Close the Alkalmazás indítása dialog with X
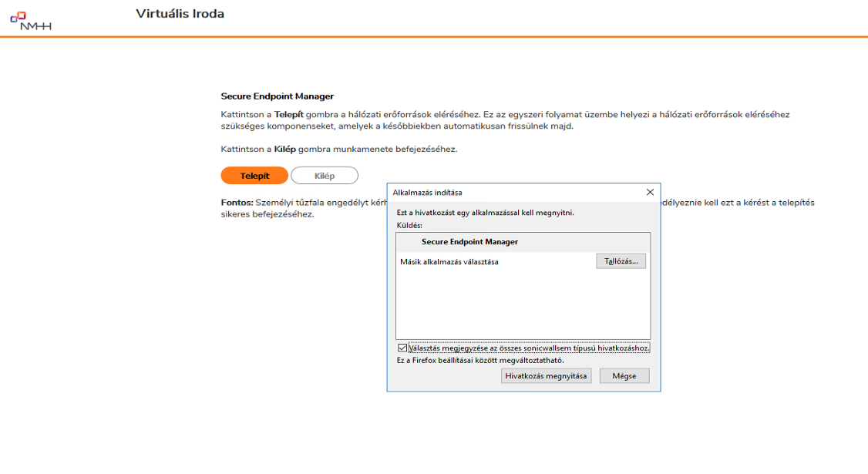This screenshot has width=868, height=474. pos(650,192)
